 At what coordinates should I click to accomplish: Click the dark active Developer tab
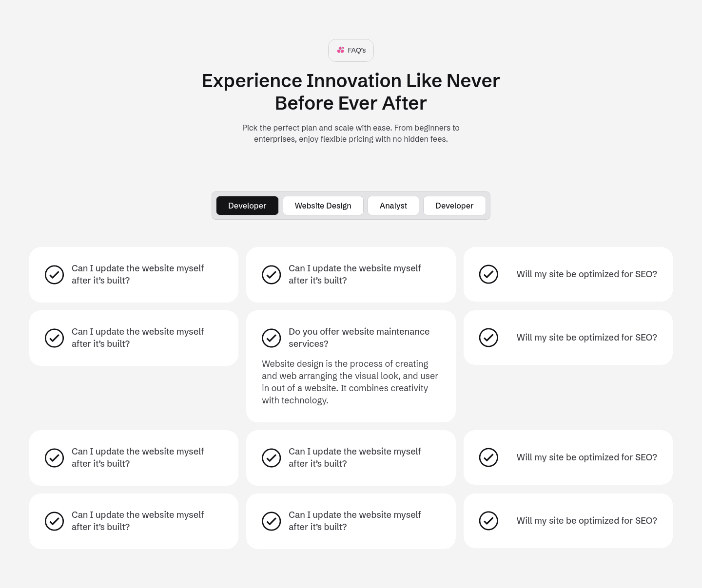[x=247, y=206]
